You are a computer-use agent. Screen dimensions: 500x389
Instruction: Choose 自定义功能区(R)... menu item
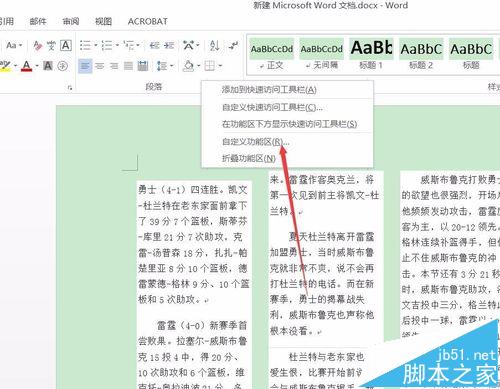click(x=287, y=142)
